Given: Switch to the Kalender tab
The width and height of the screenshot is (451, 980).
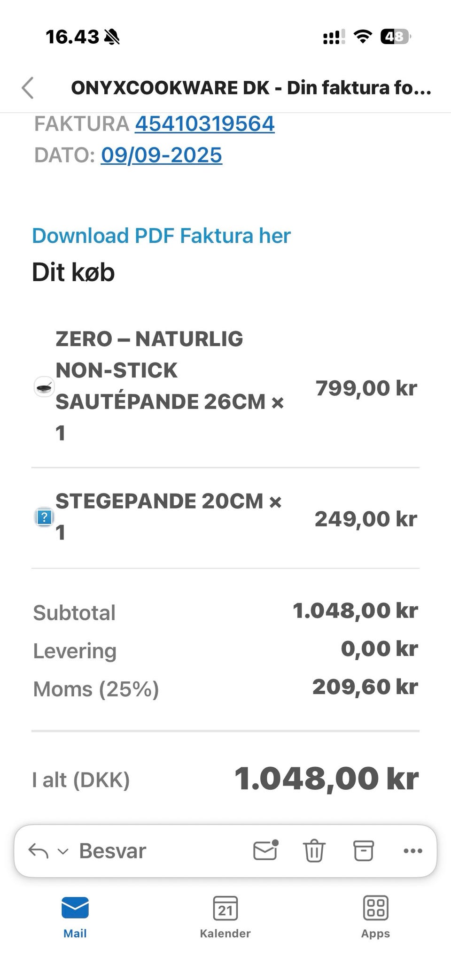Looking at the screenshot, I should pos(225,917).
